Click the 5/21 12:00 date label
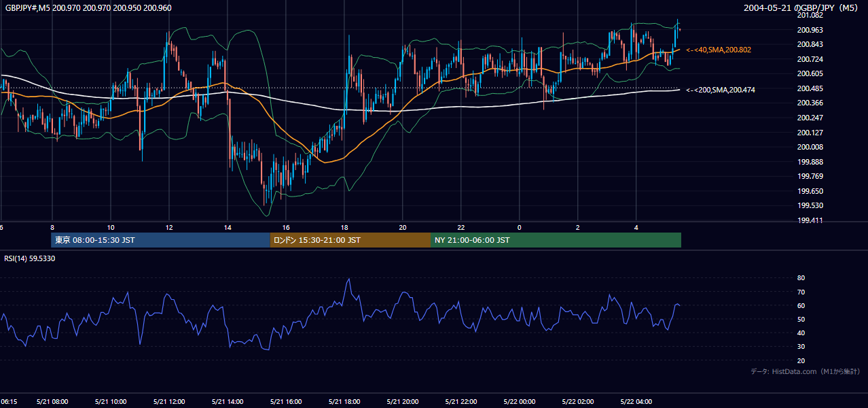 click(x=169, y=402)
